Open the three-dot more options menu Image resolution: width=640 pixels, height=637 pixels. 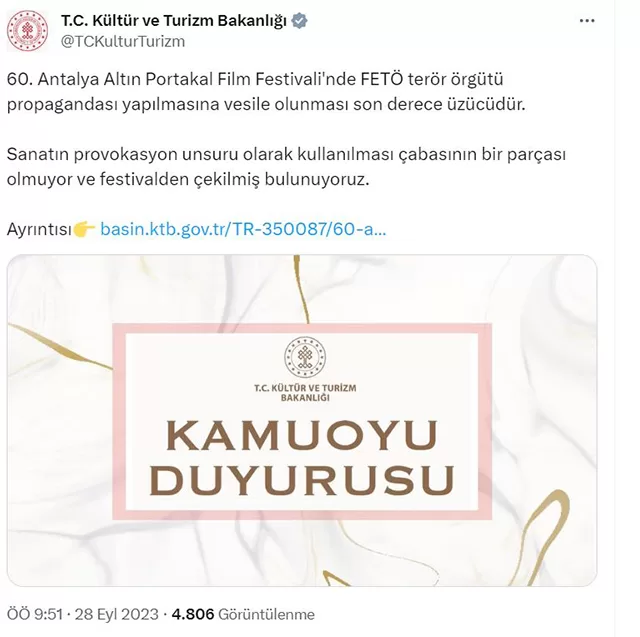click(587, 21)
